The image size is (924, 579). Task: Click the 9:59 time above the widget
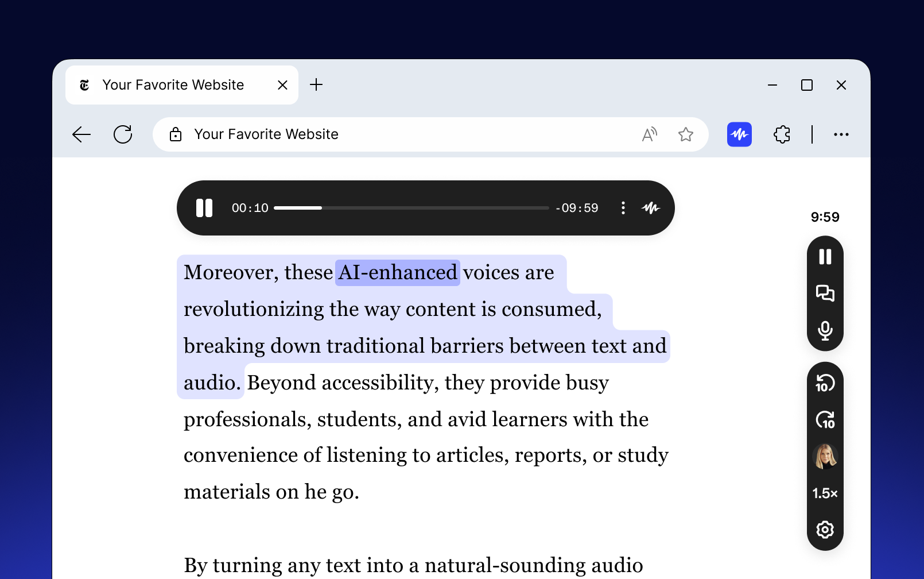coord(825,217)
